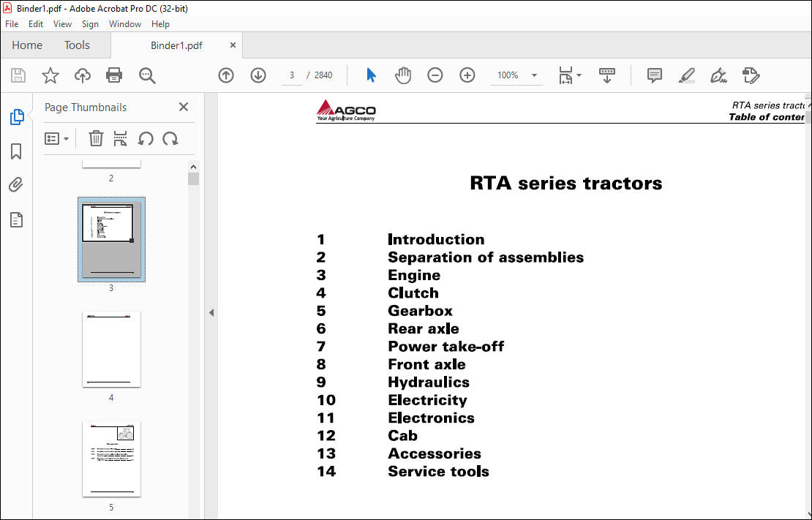This screenshot has width=812, height=520.
Task: Open the File menu
Action: coord(12,24)
